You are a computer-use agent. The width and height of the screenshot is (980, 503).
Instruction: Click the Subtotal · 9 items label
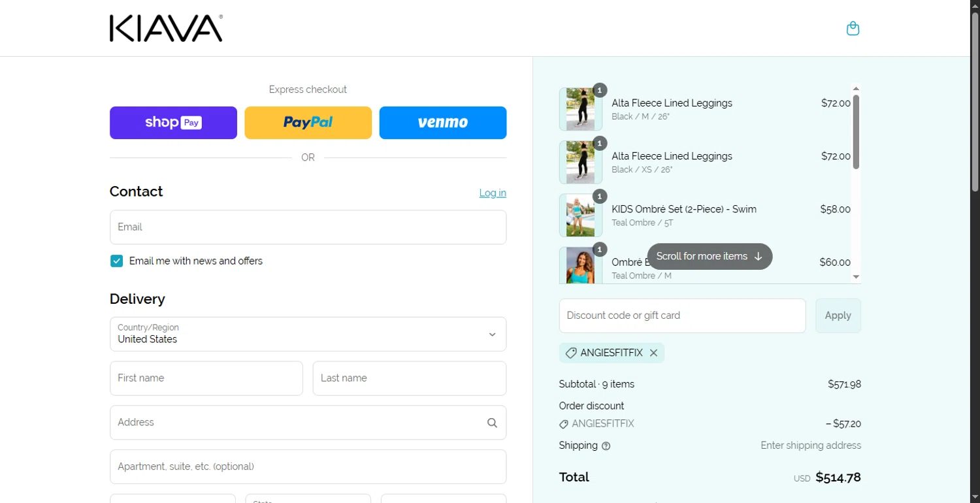tap(596, 384)
